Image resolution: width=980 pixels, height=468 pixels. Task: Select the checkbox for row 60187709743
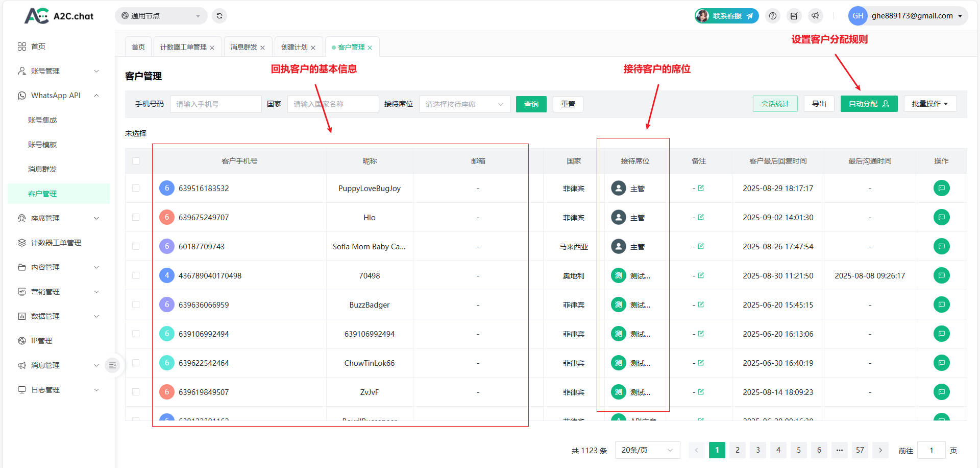pyautogui.click(x=136, y=246)
